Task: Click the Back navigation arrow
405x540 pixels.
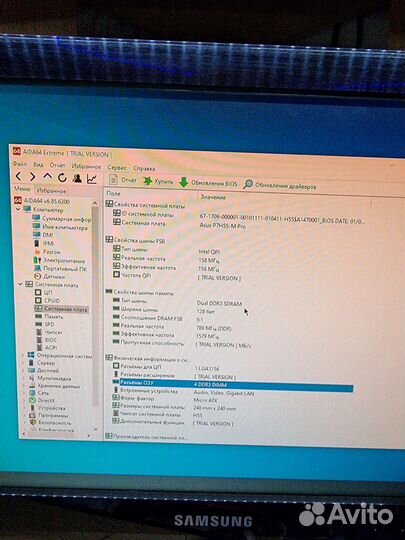Action: (19, 177)
